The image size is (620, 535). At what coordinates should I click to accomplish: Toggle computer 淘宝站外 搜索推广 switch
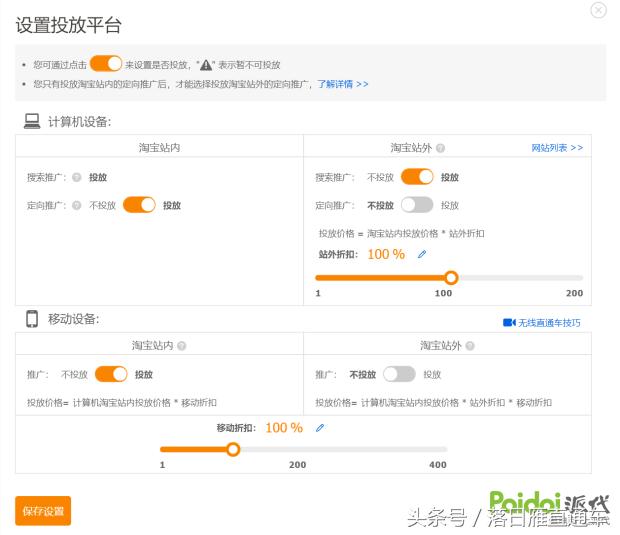(x=417, y=177)
